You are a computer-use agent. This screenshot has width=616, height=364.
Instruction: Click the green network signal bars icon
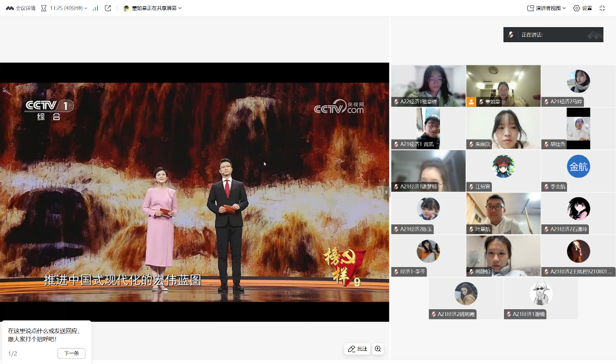pos(96,8)
